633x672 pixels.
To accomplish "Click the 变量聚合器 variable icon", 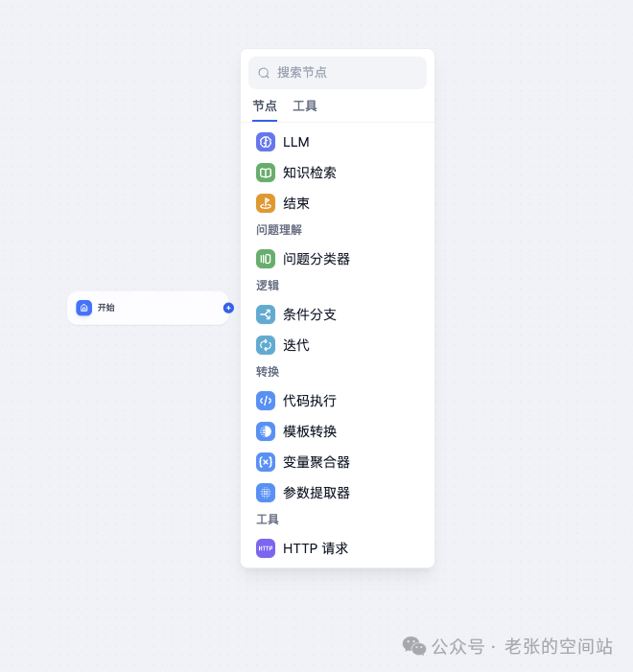I will [266, 462].
